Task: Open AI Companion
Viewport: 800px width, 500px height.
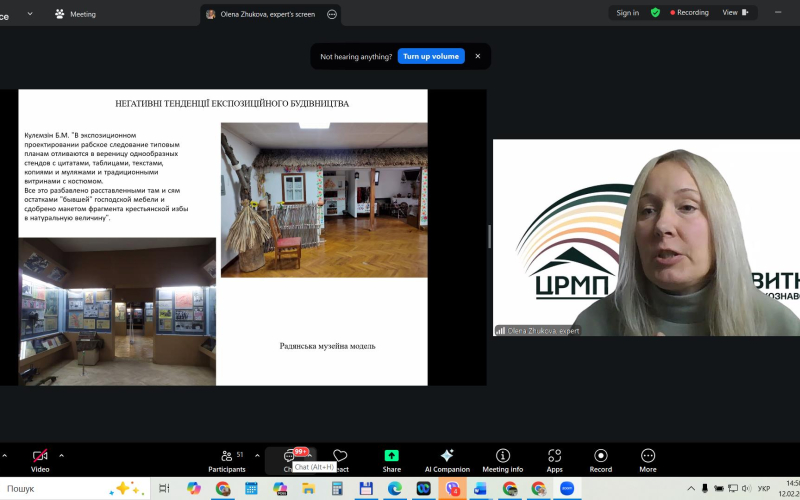Action: point(447,459)
